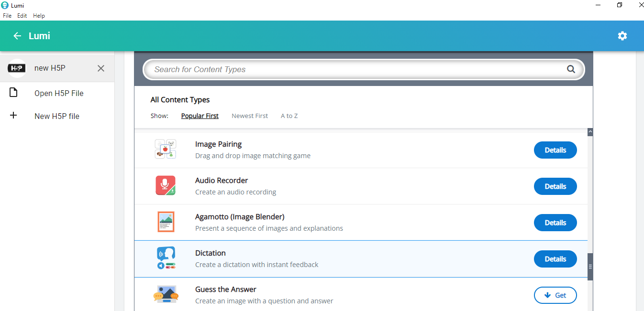Click the back arrow next to Lumi
The height and width of the screenshot is (311, 644).
pyautogui.click(x=17, y=36)
